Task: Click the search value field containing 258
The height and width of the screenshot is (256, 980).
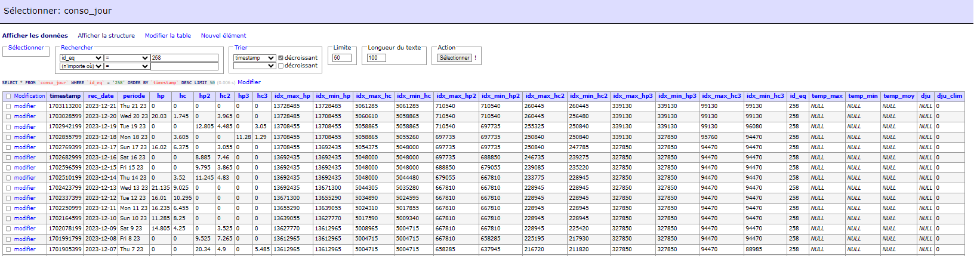Action: tap(184, 58)
